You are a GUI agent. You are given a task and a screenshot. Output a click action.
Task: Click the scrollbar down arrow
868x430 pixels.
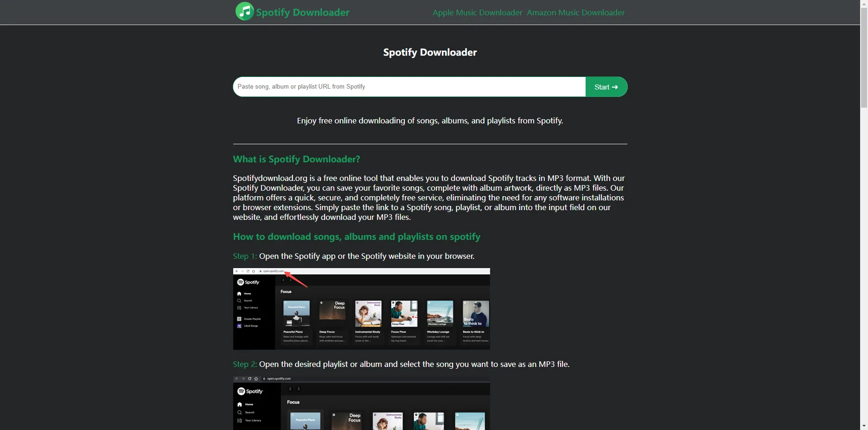864,426
